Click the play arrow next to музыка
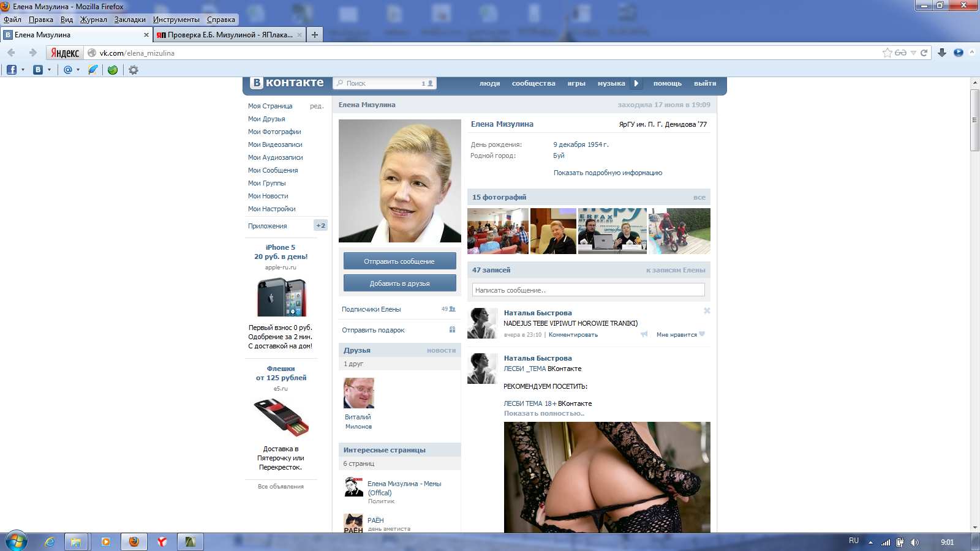Screen dimensions: 980x551 point(636,83)
